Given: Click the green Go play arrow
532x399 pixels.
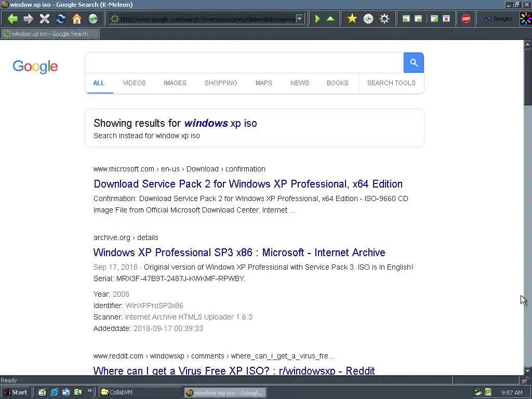Looking at the screenshot, I should click(317, 19).
